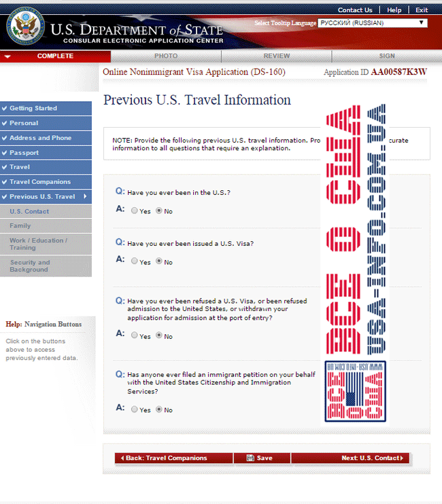Select Yes for ever been issued a U.S. Visa
Image resolution: width=442 pixels, height=504 pixels.
[135, 262]
